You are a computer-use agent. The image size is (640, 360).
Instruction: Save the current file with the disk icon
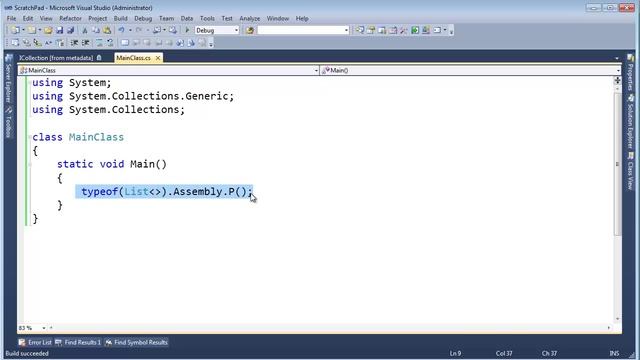60,30
